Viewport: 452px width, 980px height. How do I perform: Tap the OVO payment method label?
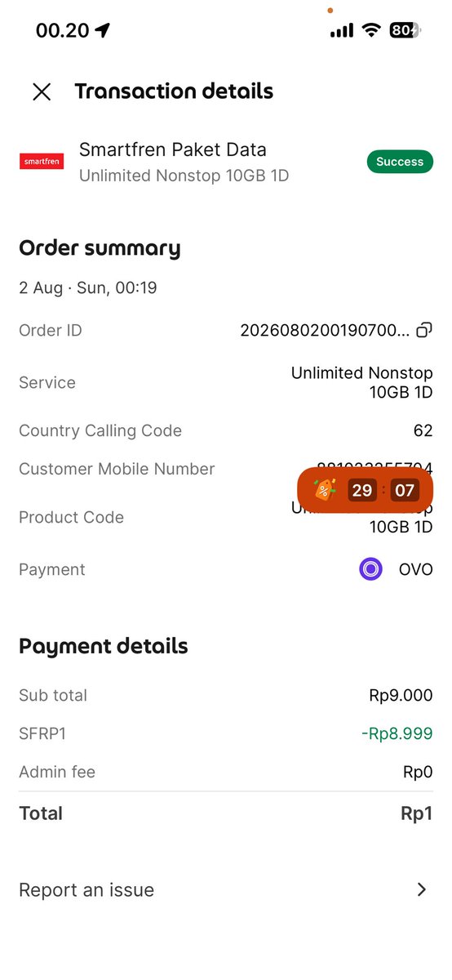[x=415, y=569]
